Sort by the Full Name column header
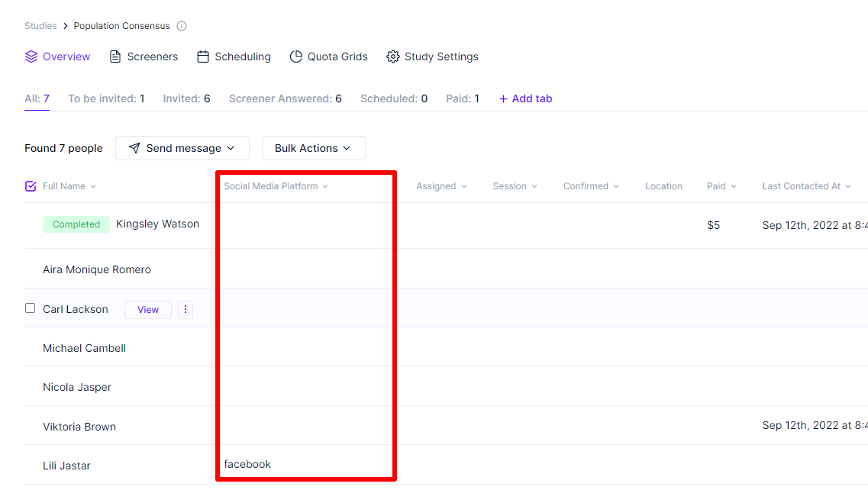The width and height of the screenshot is (868, 503). 69,186
